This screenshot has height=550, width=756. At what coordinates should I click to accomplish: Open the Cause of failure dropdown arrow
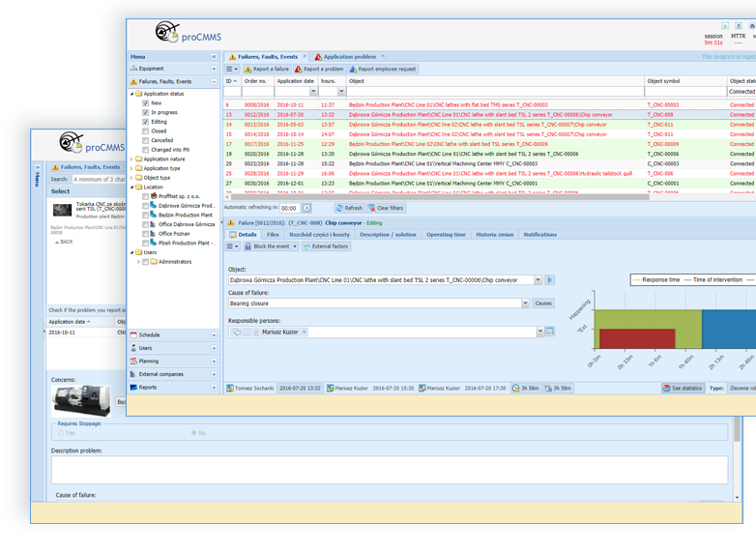pos(525,304)
